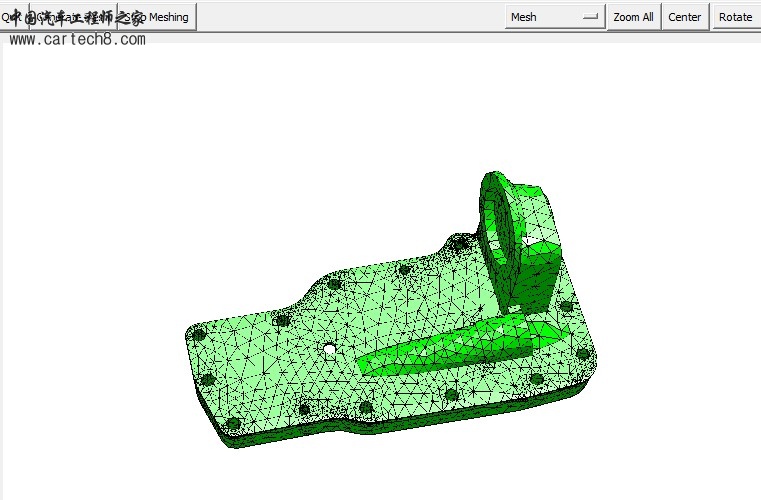Activate the Rotate view button

tap(735, 17)
